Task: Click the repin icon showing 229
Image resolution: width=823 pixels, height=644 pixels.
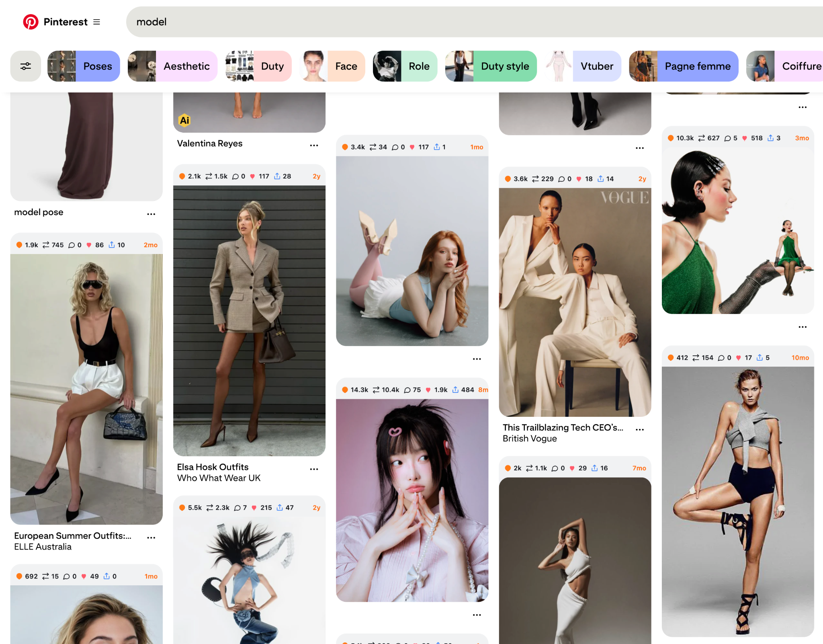Action: pyautogui.click(x=535, y=179)
